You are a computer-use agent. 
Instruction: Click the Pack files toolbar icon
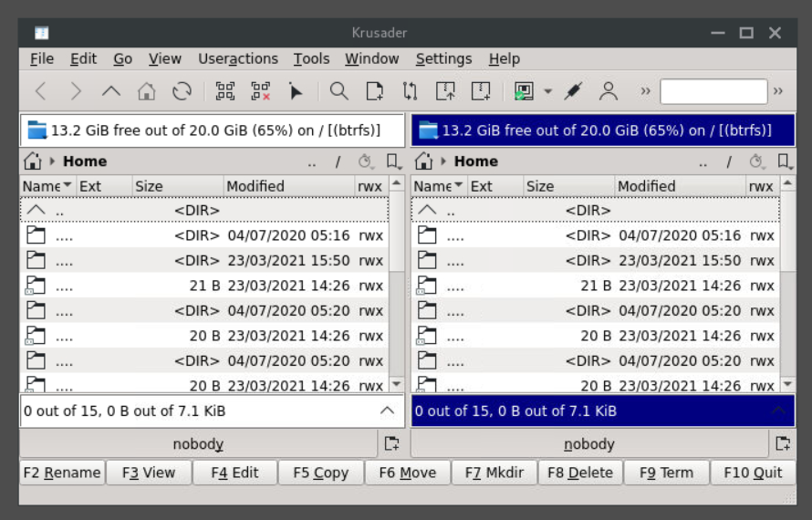[x=445, y=91]
